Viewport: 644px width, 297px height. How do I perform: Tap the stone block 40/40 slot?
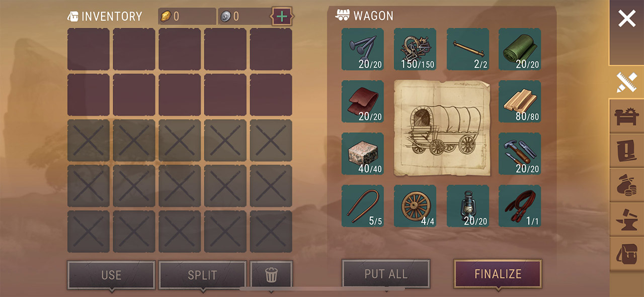pyautogui.click(x=363, y=153)
